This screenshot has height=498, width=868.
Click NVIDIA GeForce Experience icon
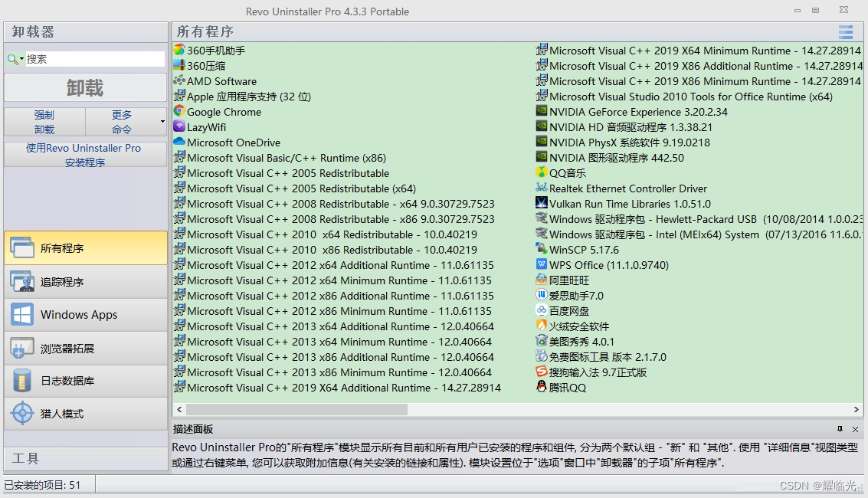pos(542,111)
